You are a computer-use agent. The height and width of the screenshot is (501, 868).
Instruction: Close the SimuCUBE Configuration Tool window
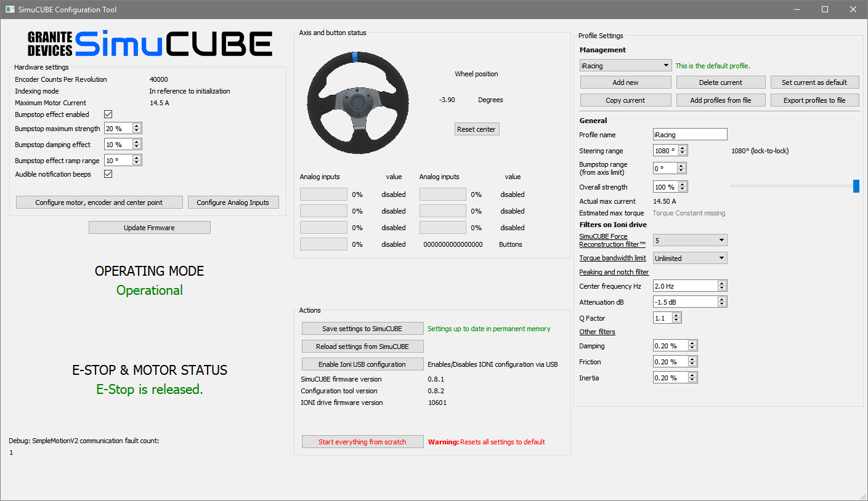point(853,9)
